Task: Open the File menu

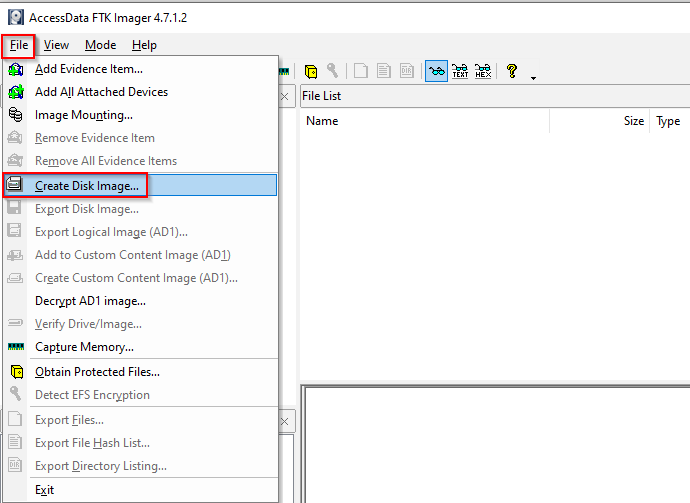Action: 18,45
